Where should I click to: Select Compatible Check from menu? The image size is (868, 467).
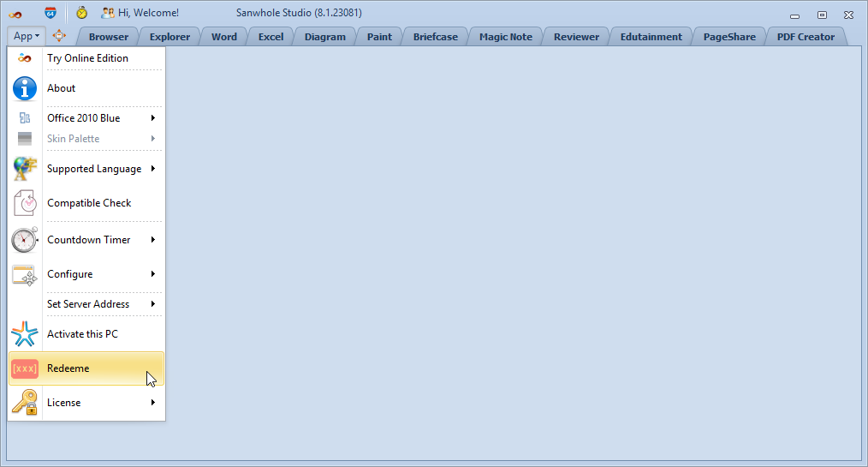87,203
